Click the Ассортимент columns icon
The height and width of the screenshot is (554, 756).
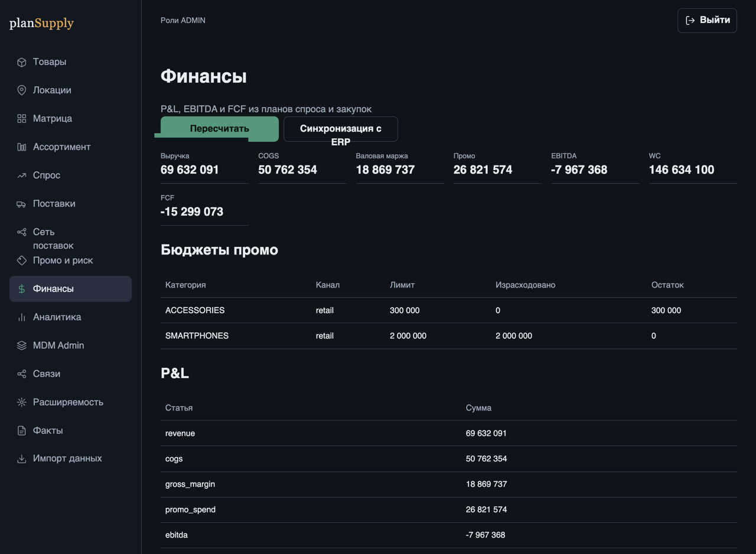coord(22,147)
